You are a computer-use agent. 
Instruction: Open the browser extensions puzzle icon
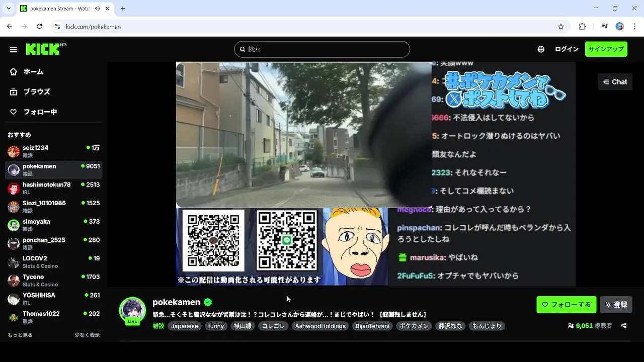[583, 27]
